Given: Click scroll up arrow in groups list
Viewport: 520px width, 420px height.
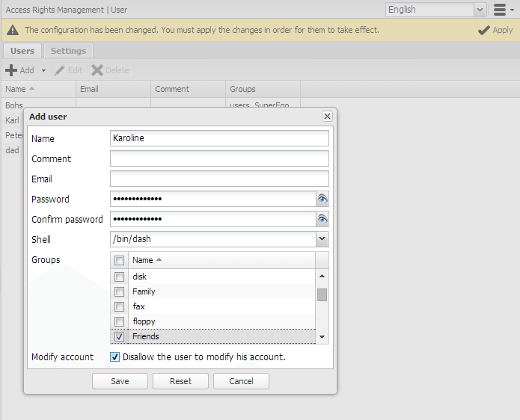Looking at the screenshot, I should tap(322, 276).
